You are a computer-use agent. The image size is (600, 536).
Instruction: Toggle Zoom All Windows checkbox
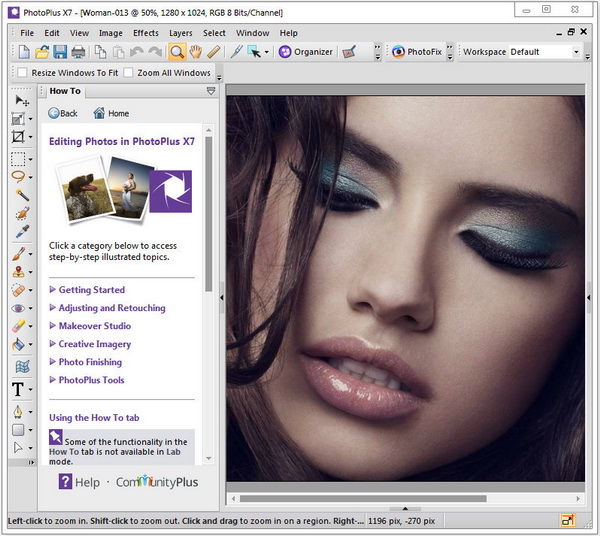click(x=128, y=73)
